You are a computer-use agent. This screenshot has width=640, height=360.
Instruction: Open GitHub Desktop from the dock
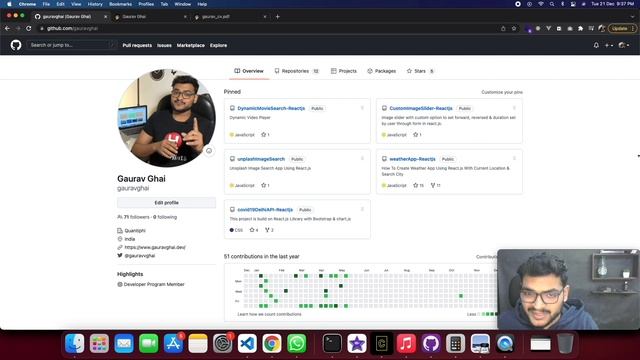431,343
